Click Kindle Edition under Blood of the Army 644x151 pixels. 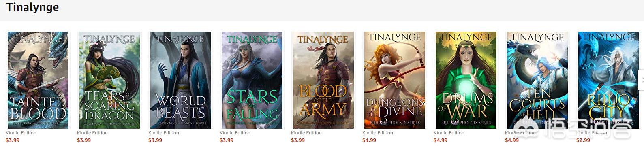click(x=306, y=133)
